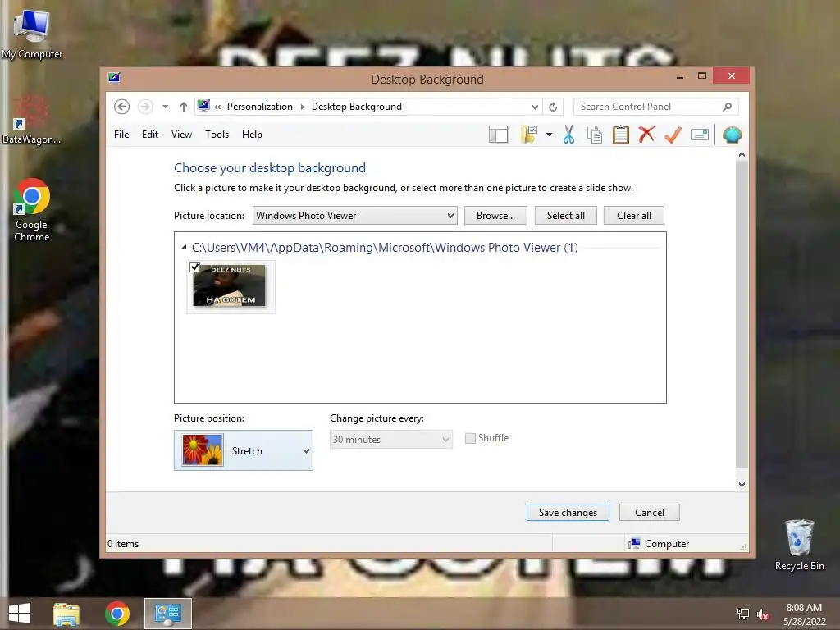The image size is (840, 630).
Task: Select the DEEZ NUTS picture thumbnail
Action: tap(231, 286)
